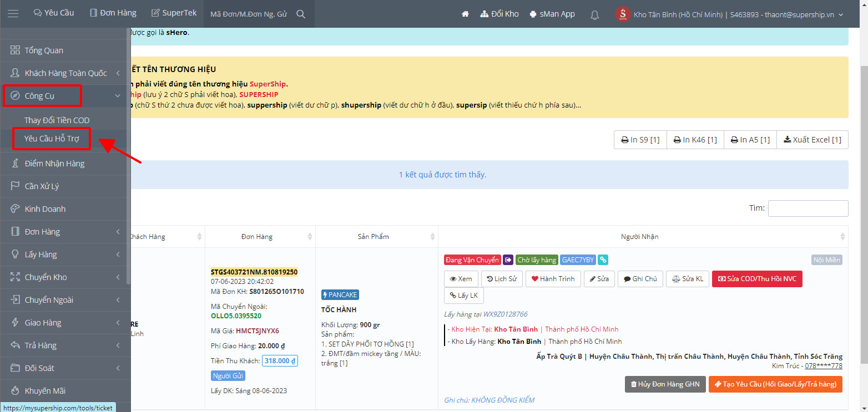Open the notifications bell
Screen dimensions: 868x412
(x=594, y=14)
